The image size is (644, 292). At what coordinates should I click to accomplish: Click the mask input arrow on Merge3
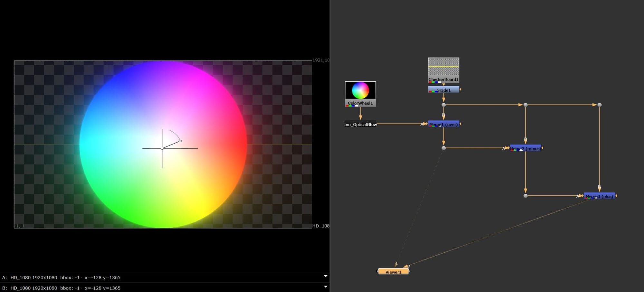coord(616,196)
